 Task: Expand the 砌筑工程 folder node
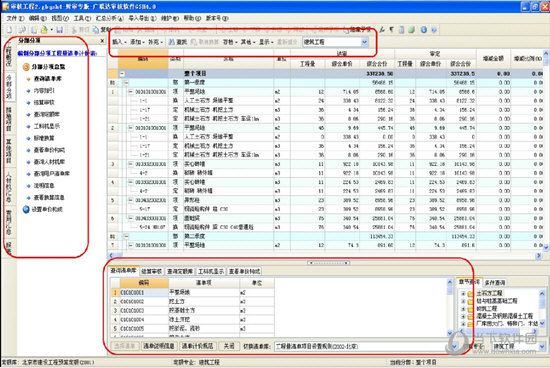pos(463,309)
